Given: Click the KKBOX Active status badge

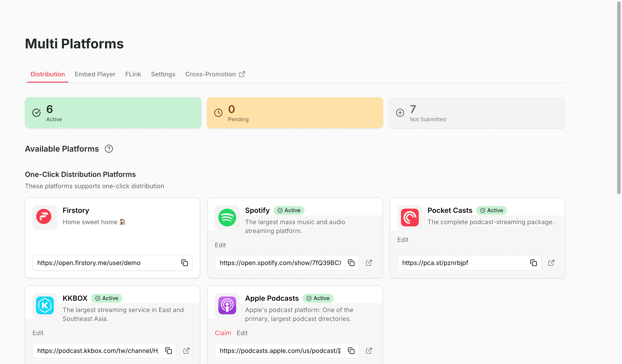Looking at the screenshot, I should [x=107, y=298].
